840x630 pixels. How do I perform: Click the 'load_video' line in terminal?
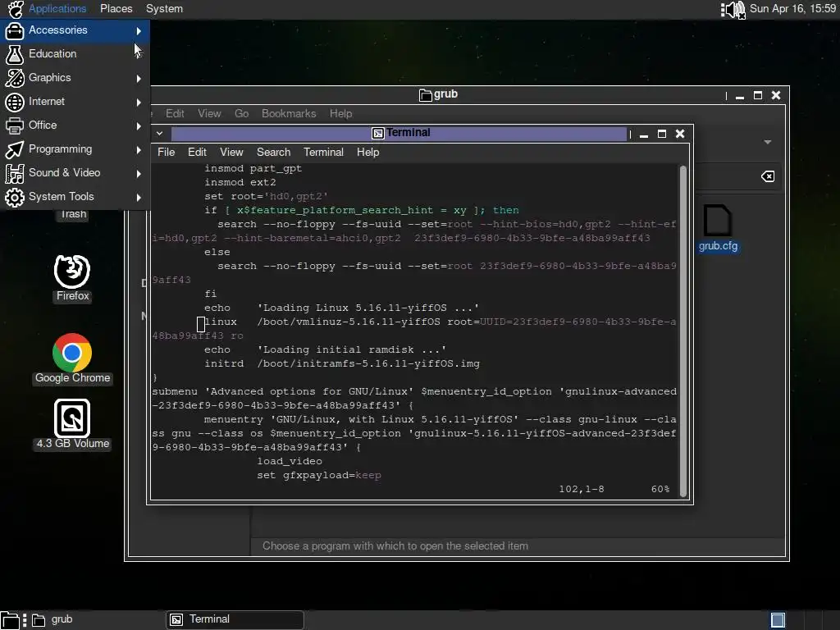point(290,461)
